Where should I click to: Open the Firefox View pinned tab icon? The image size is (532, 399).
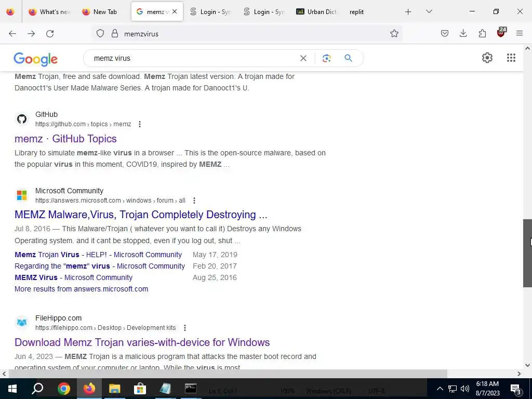coord(10,12)
